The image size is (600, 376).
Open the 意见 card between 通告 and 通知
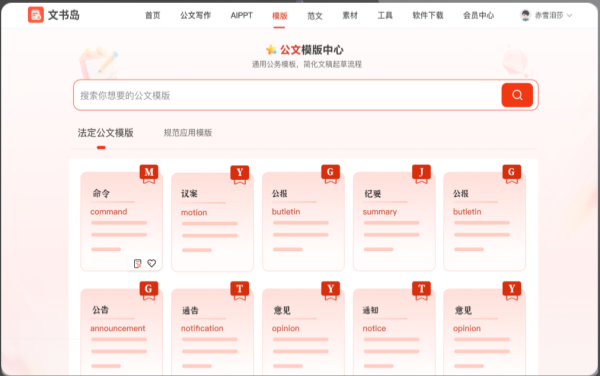pos(303,332)
